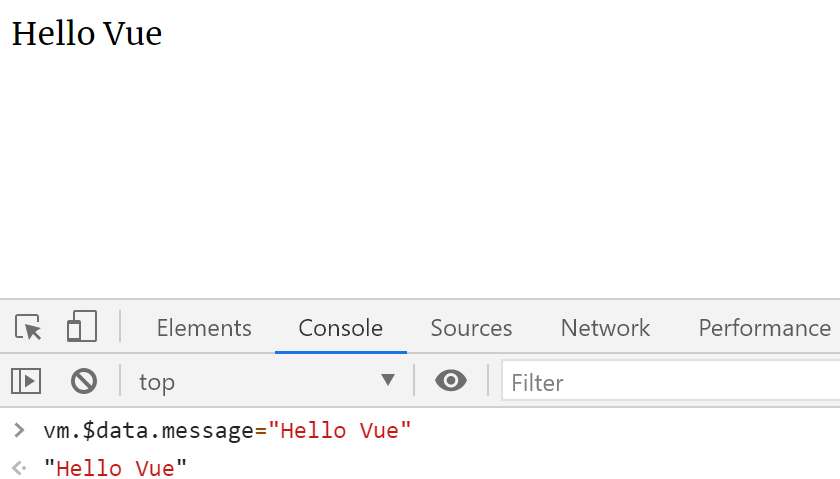Select the Console tab
The width and height of the screenshot is (840, 479).
pos(341,328)
